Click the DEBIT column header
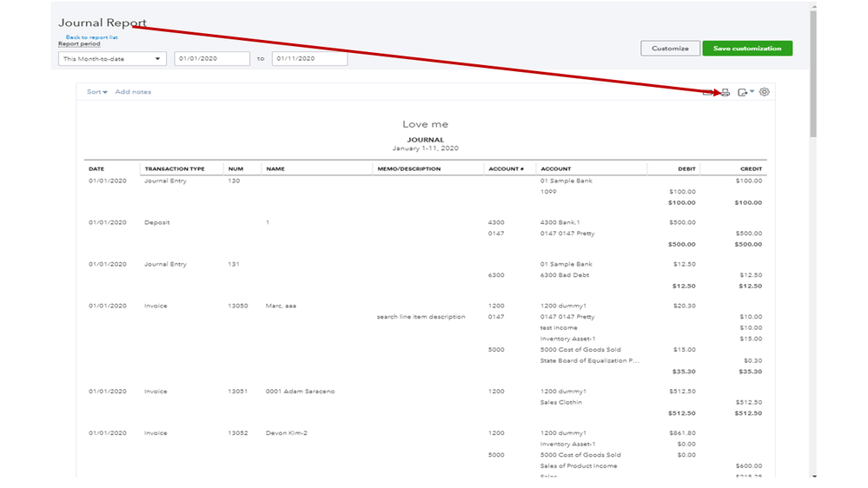The height and width of the screenshot is (488, 868). click(x=686, y=168)
